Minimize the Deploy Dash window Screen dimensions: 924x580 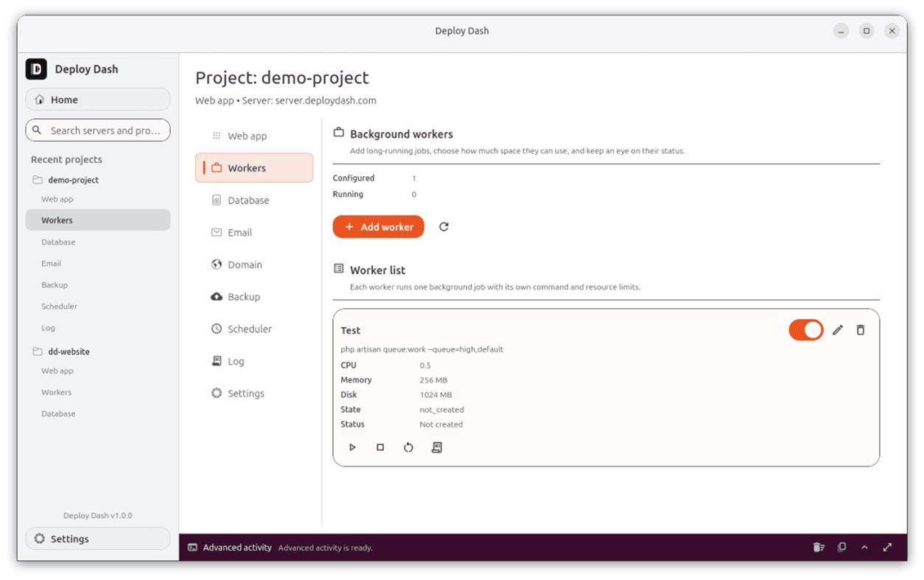pos(841,31)
